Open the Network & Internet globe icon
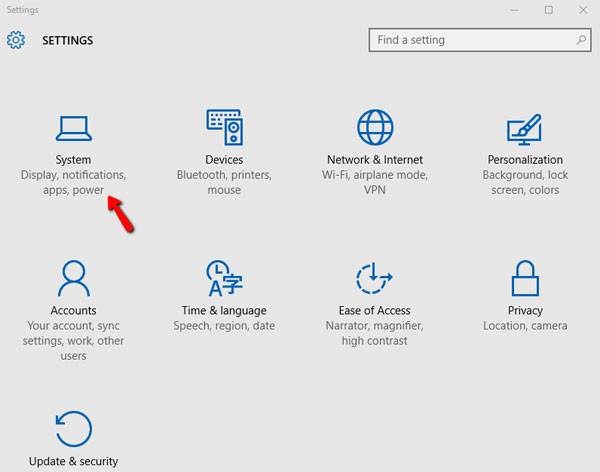Screen dimensions: 600x472 375,127
